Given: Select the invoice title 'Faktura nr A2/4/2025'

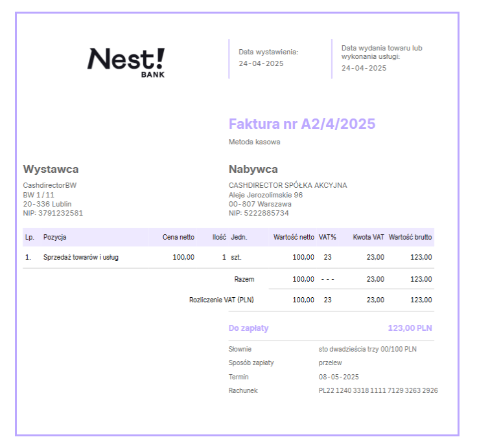Looking at the screenshot, I should click(x=302, y=124).
